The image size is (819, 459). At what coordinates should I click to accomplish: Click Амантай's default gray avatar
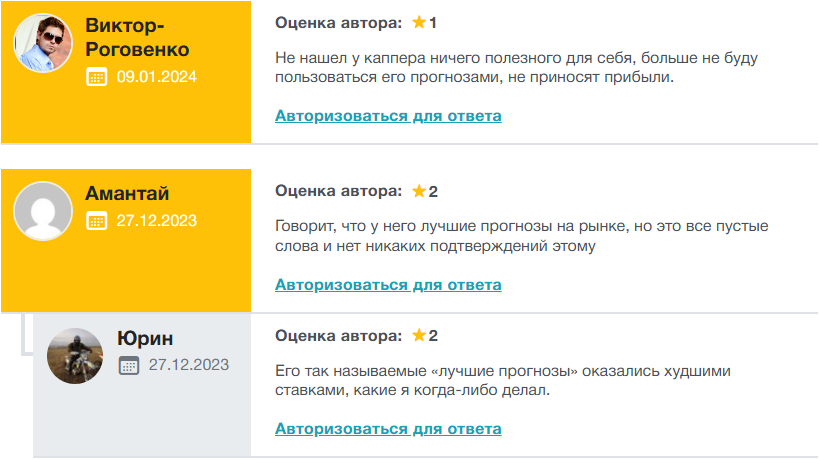tap(43, 211)
